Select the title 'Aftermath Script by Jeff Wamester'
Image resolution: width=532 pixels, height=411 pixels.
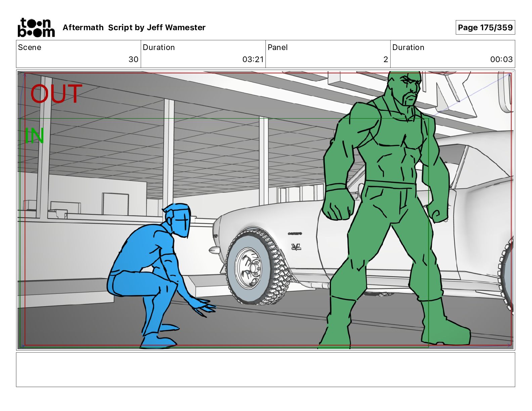[134, 28]
